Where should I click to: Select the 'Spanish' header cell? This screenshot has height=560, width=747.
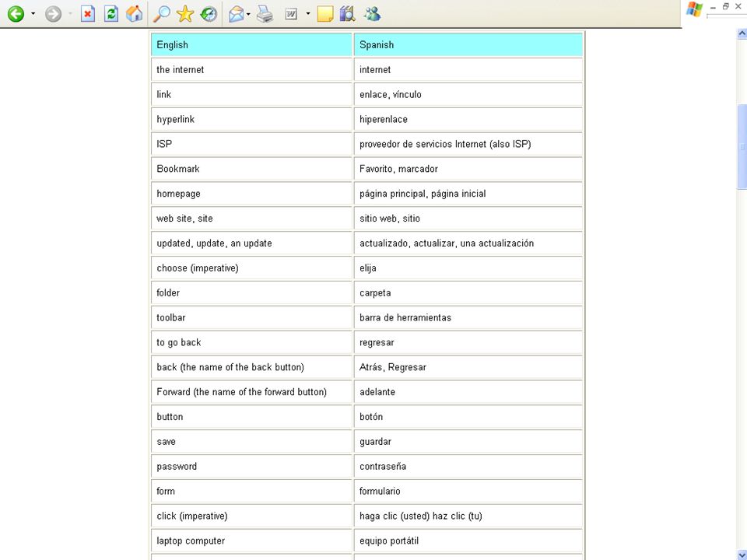[468, 45]
